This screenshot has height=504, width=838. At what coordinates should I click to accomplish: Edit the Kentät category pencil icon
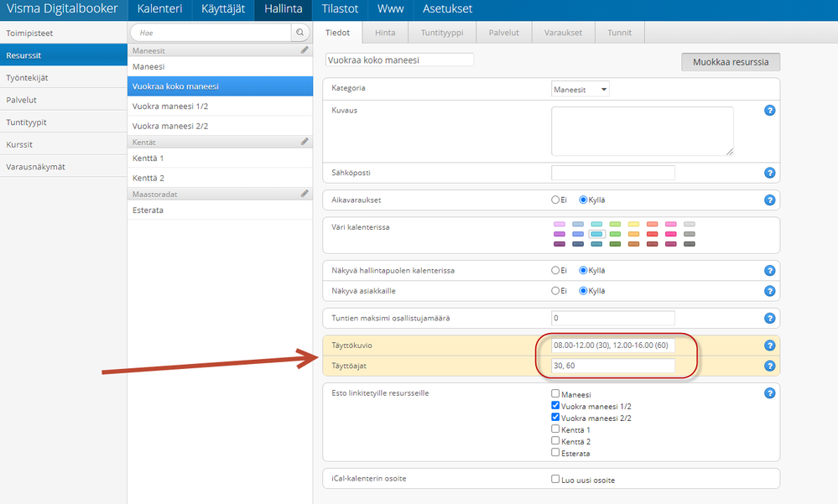click(x=305, y=142)
